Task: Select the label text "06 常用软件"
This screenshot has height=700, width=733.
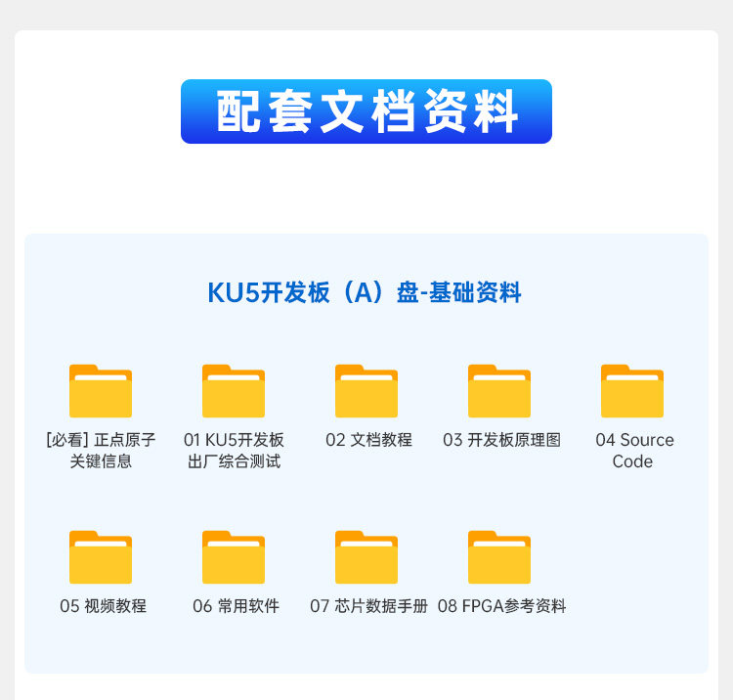Action: pos(236,606)
